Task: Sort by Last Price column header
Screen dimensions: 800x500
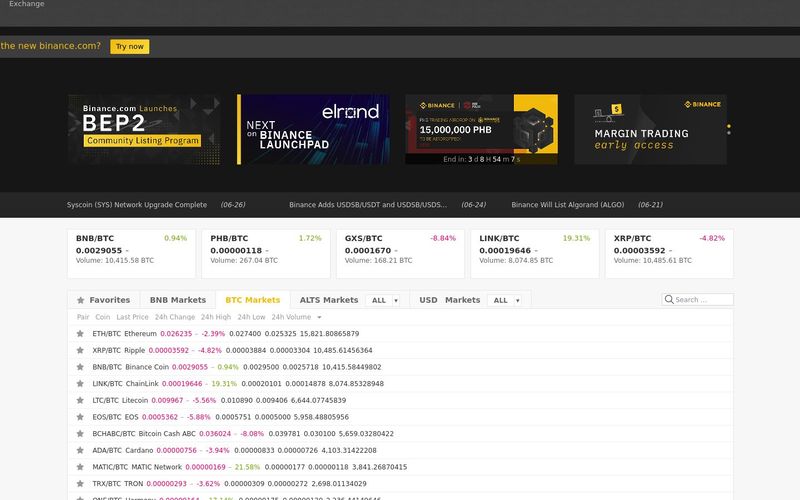Action: [132, 317]
